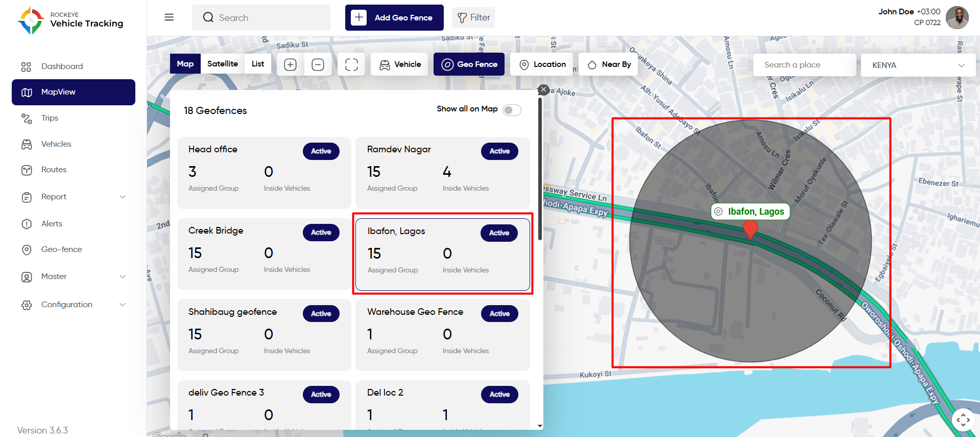Screen dimensions: 980x437
Task: Click Active badge on Del loc 2
Action: pyautogui.click(x=499, y=395)
